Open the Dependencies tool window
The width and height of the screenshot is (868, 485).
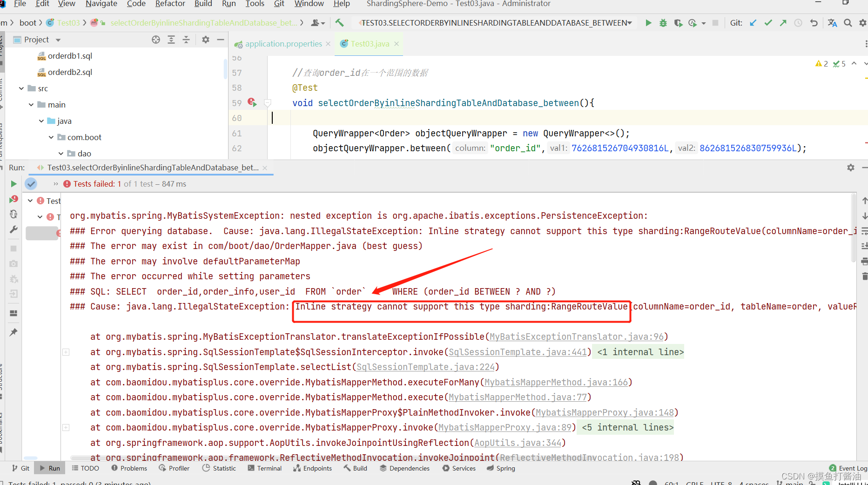pos(404,468)
